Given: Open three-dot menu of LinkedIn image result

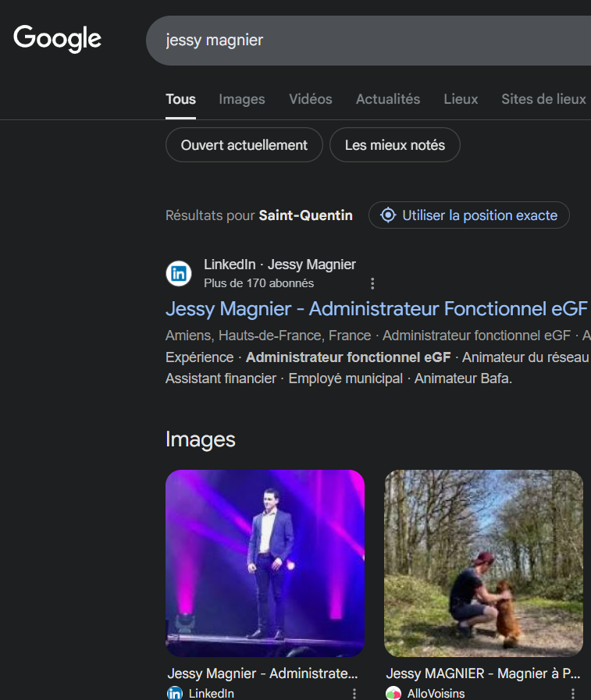Looking at the screenshot, I should click(354, 693).
